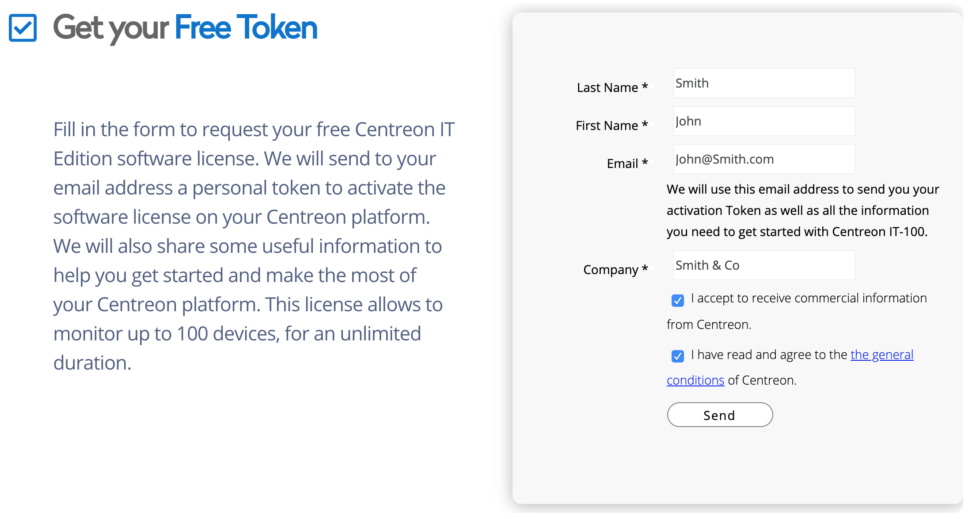Click the "Company *" label
The width and height of the screenshot is (980, 519).
615,269
